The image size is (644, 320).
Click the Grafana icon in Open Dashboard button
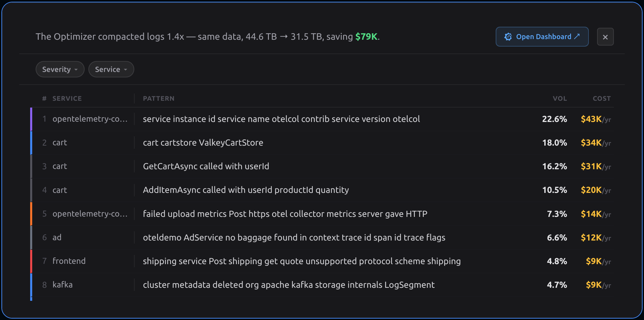508,37
